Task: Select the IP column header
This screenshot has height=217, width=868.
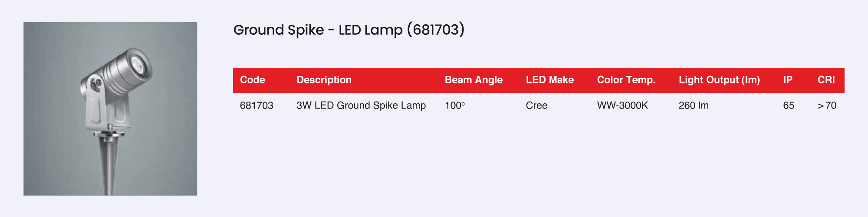Action: [x=788, y=80]
